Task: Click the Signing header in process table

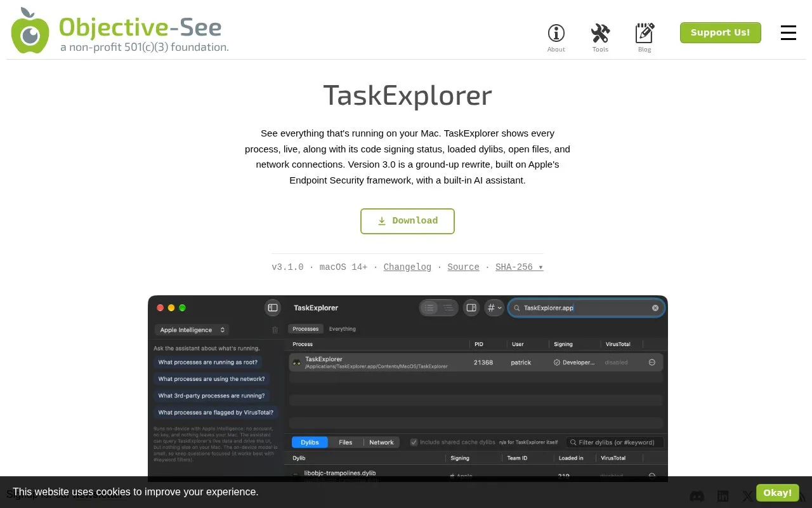Action: click(x=563, y=344)
